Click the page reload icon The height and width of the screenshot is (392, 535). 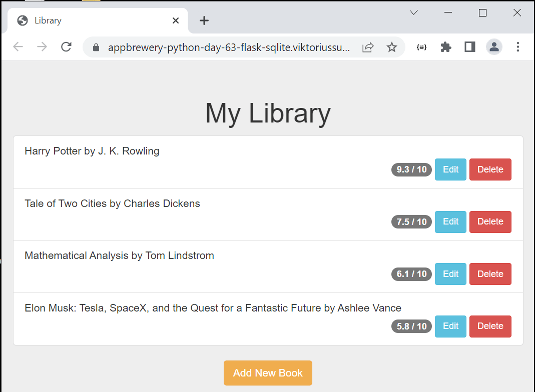(66, 46)
